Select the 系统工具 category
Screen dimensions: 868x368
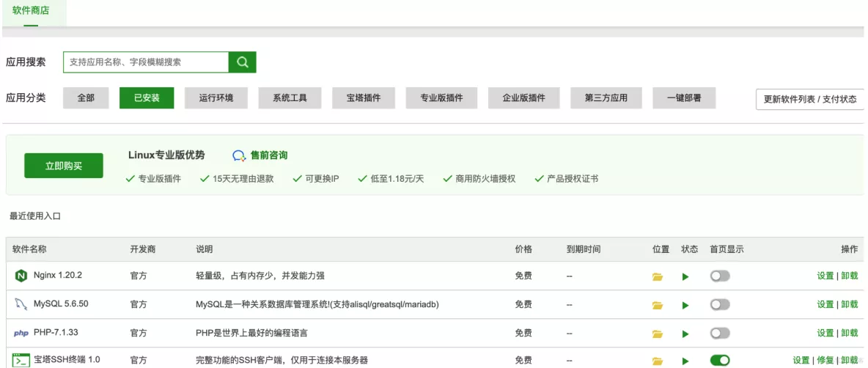290,98
